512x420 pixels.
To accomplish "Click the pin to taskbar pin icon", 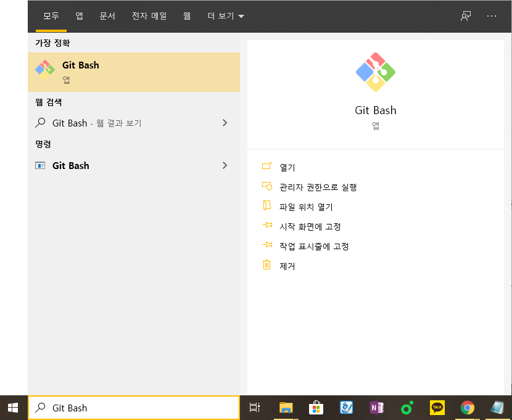I will point(266,245).
